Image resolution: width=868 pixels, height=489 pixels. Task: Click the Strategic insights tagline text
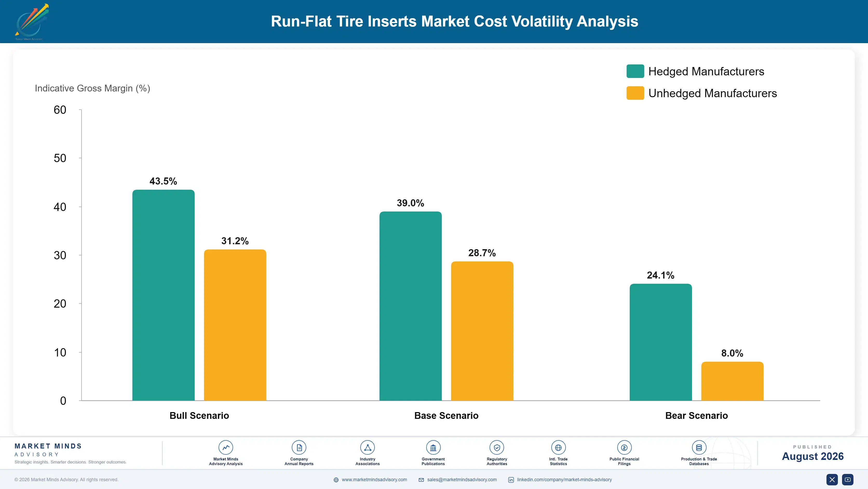[x=70, y=462]
